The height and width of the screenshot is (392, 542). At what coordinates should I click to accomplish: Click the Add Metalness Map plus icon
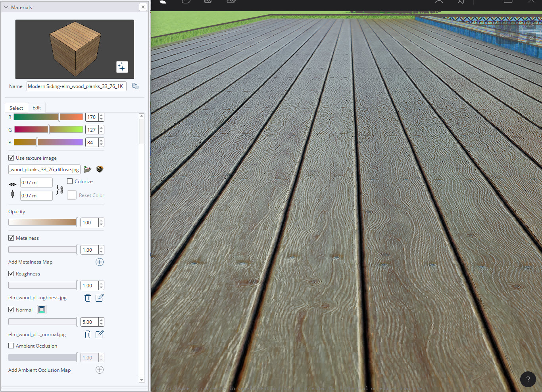point(100,262)
